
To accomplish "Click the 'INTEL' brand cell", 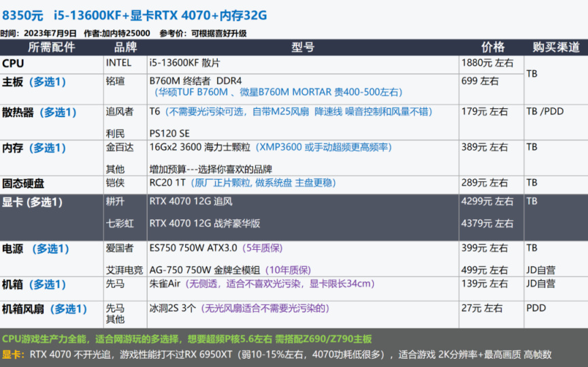I will (x=118, y=63).
